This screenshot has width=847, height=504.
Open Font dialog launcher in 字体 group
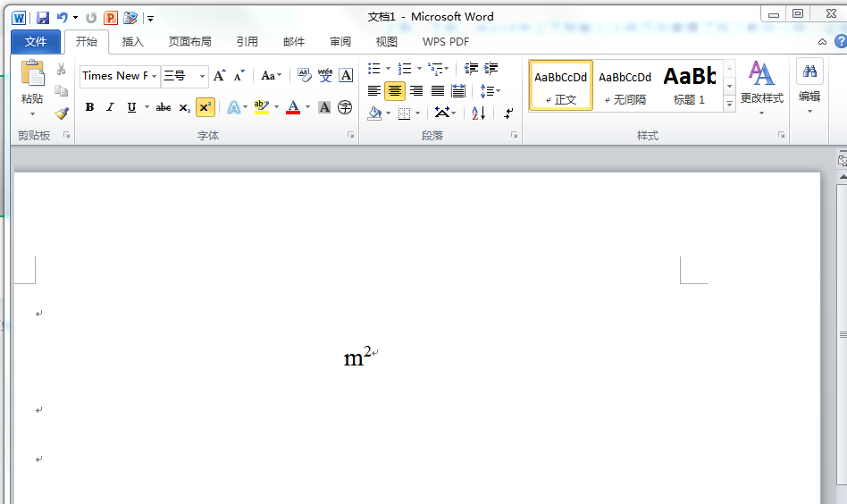click(x=350, y=135)
